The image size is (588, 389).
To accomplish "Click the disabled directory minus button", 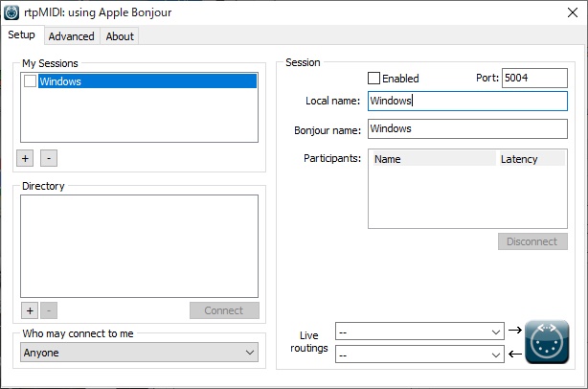I will [49, 310].
